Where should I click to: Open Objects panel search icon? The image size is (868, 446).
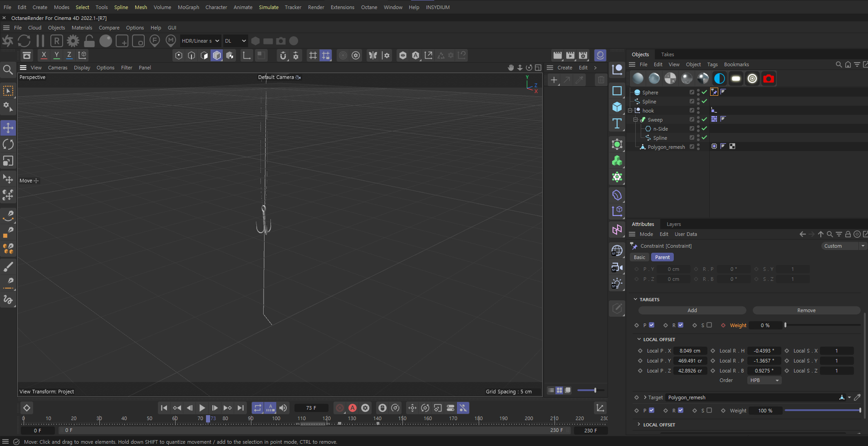click(x=839, y=64)
